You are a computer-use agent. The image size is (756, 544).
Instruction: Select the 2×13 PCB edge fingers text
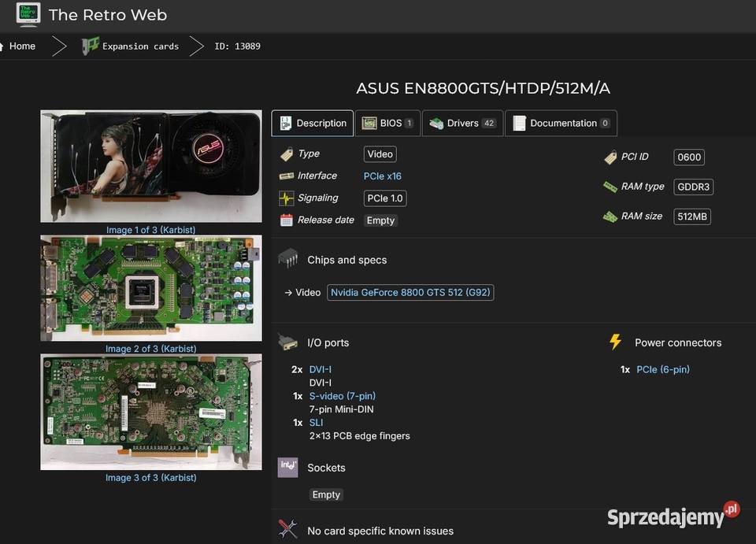tap(360, 436)
